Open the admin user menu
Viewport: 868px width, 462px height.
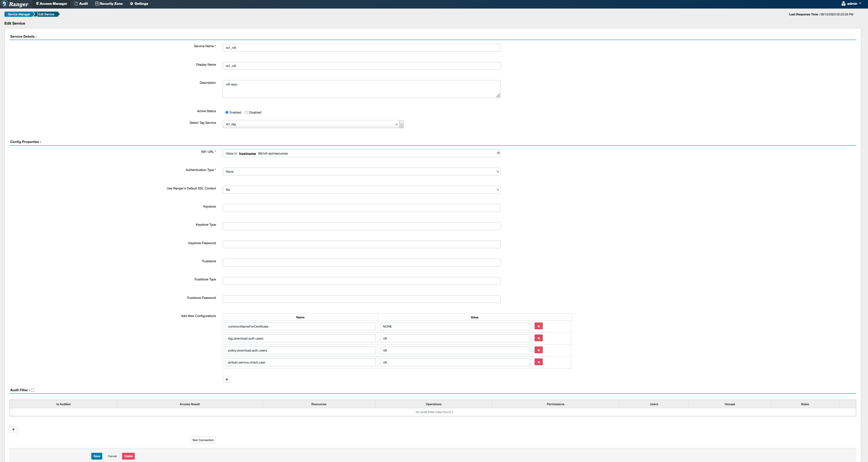point(851,4)
